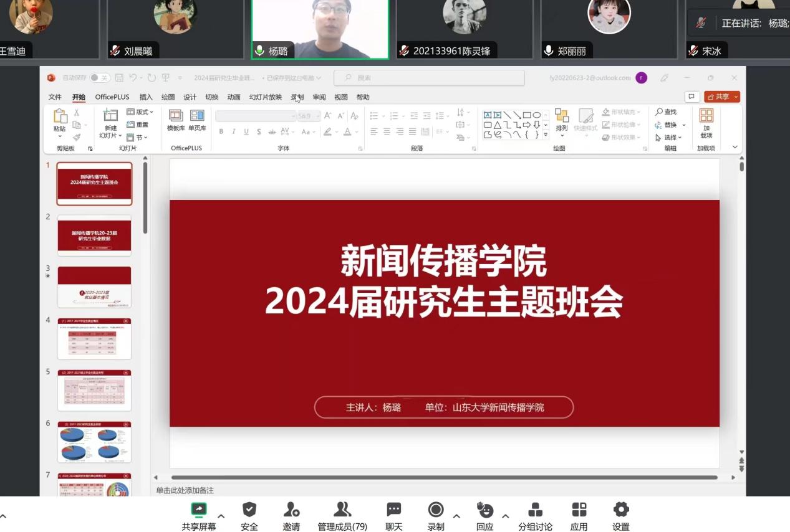Start recording with the Record icon
The width and height of the screenshot is (790, 532).
[436, 510]
